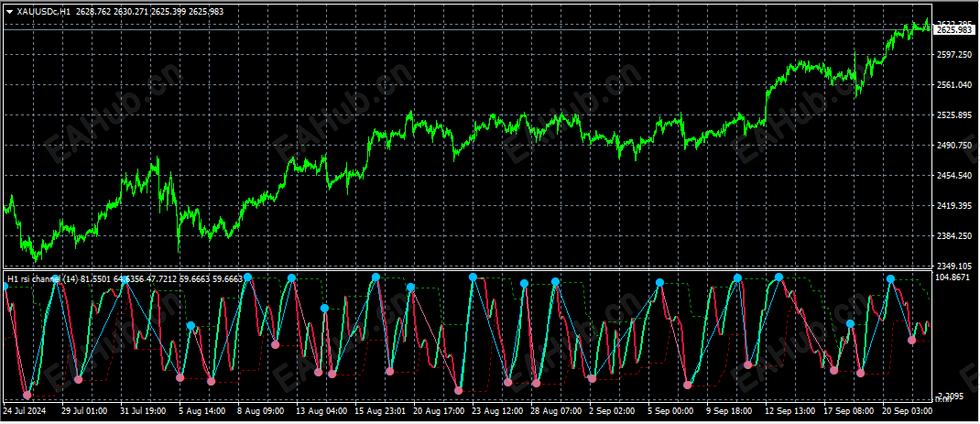
Task: Click the 9 Sep 18:00 time label
Action: [x=730, y=411]
